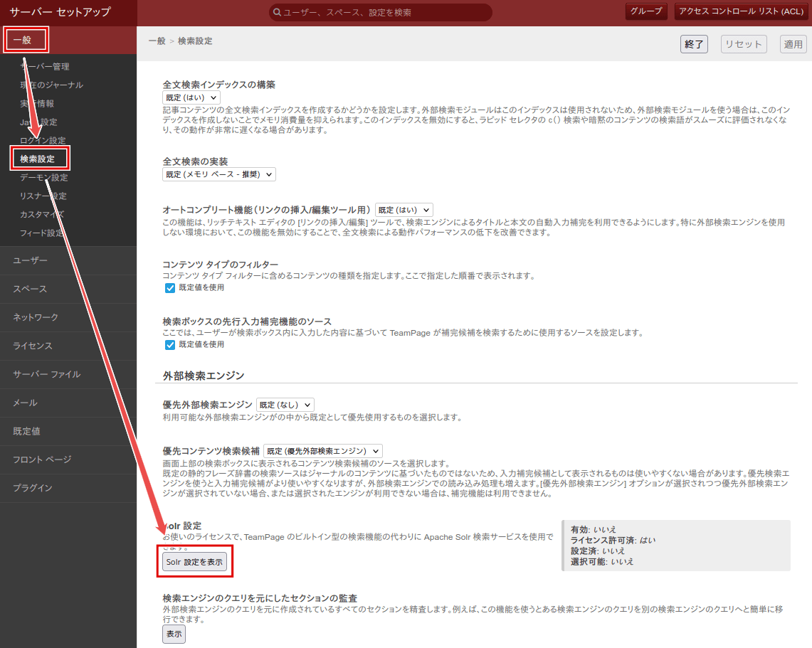The image size is (812, 648).
Task: Open ログイン設定 sidebar item
Action: [43, 140]
